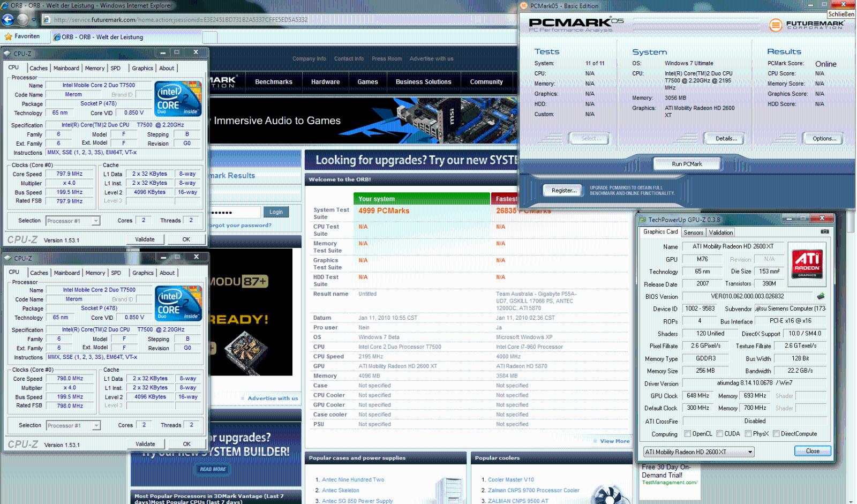Open SPD tab in upper CPU-Z
Image resolution: width=857 pixels, height=504 pixels.
click(116, 69)
